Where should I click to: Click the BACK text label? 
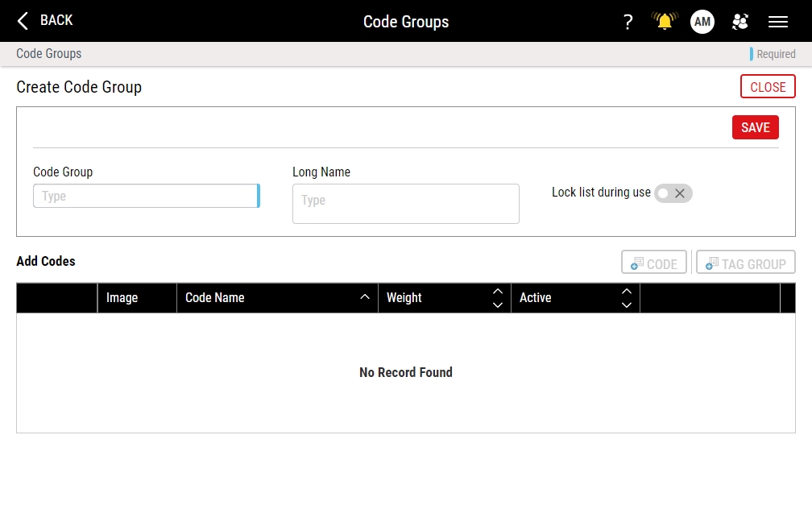pos(56,20)
